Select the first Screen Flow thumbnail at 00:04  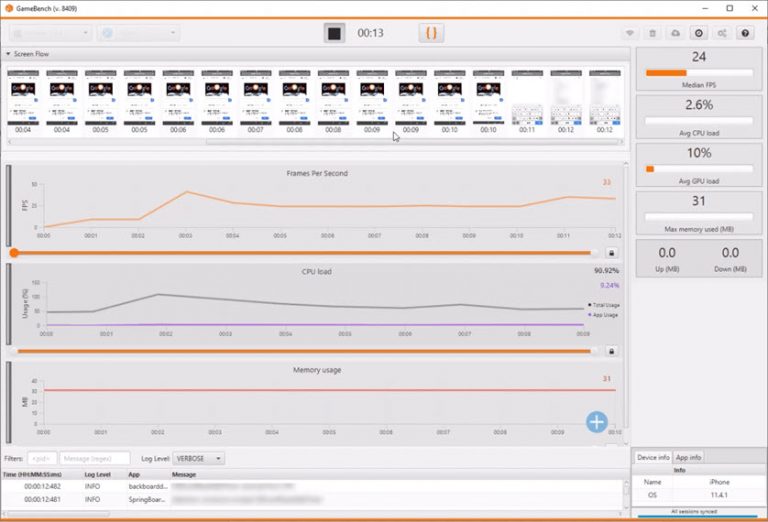[22, 101]
